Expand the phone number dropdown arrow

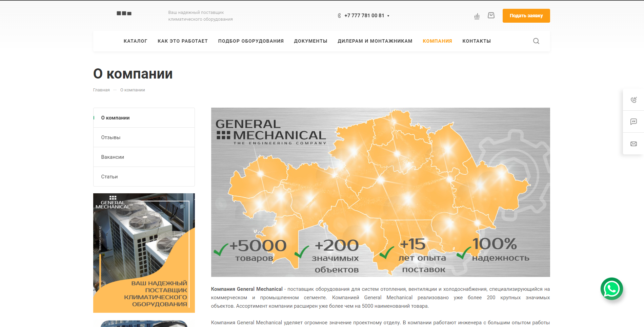pyautogui.click(x=388, y=16)
